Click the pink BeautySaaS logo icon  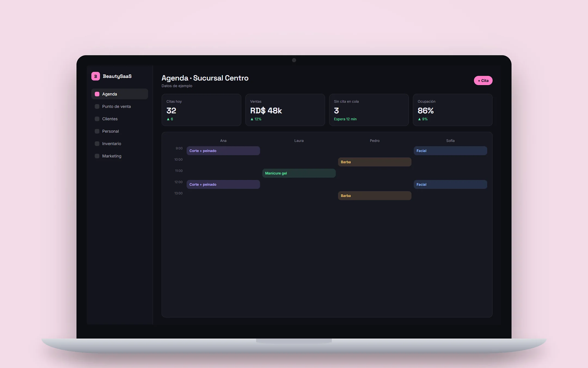coord(96,76)
